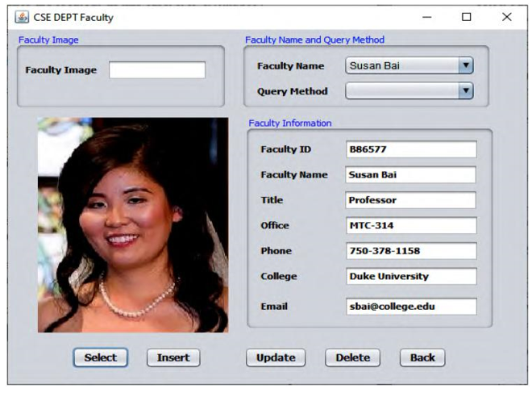Click the 'Title' label
The height and width of the screenshot is (393, 532).
(x=272, y=200)
